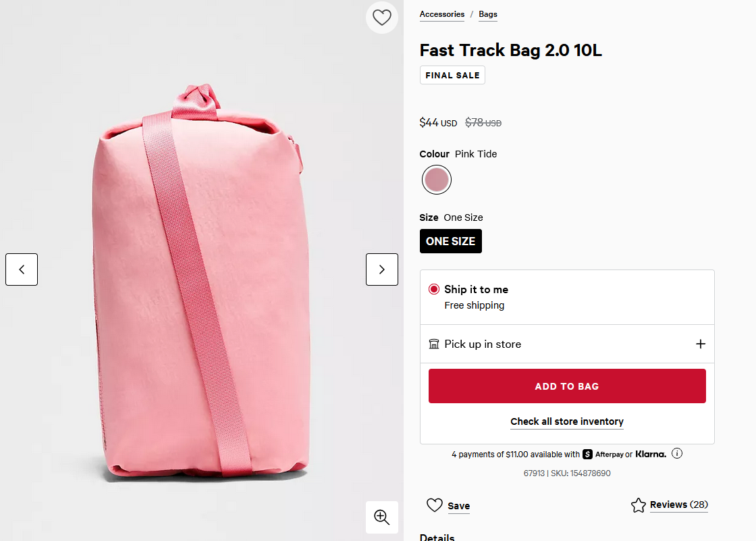This screenshot has width=756, height=541.
Task: Open the Reviews (28) link
Action: coord(678,505)
